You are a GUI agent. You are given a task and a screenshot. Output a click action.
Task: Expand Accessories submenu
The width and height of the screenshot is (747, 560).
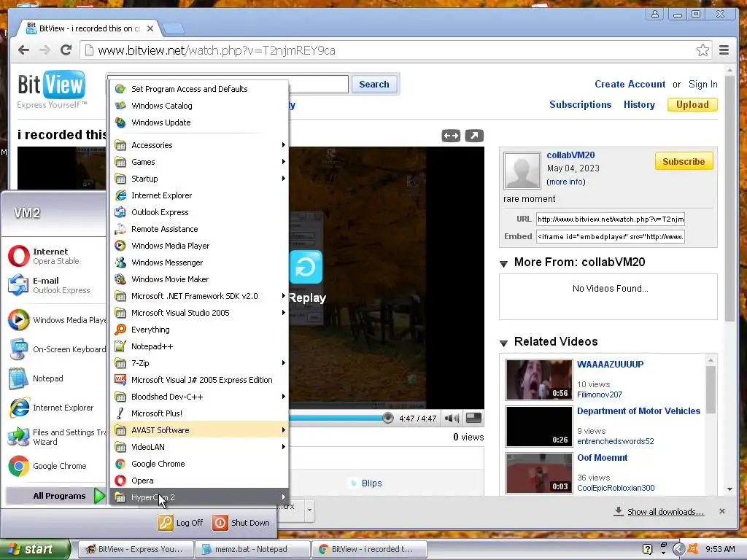[200, 145]
